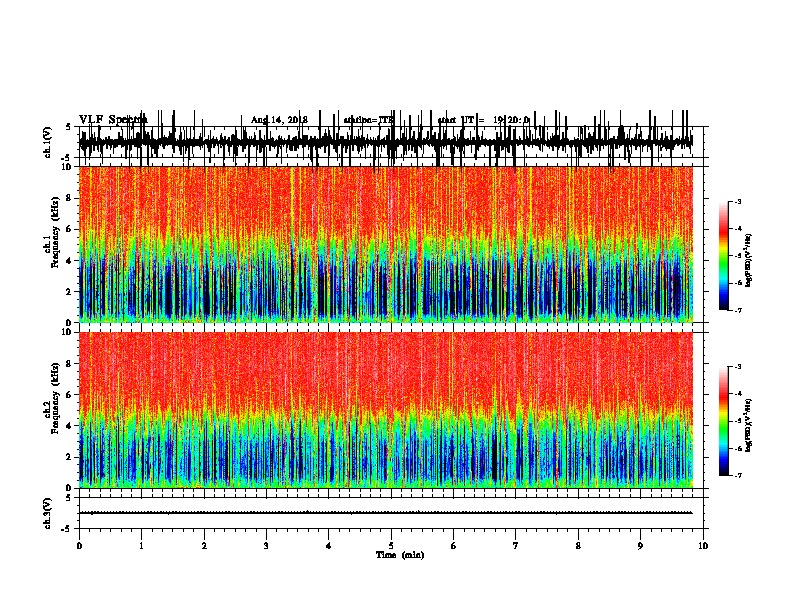Image resolution: width=792 pixels, height=612 pixels.
Task: Click time axis tick label "3"
Action: click(x=266, y=546)
